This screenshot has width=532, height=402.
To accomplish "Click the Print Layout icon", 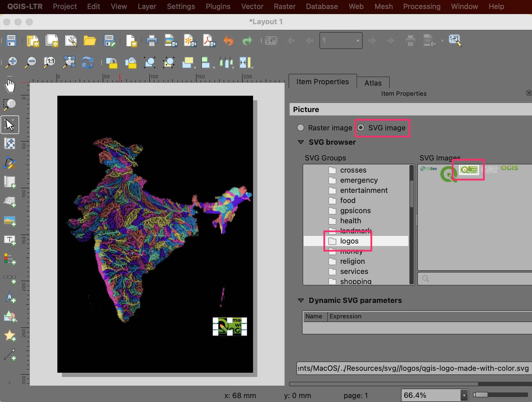I will [152, 41].
